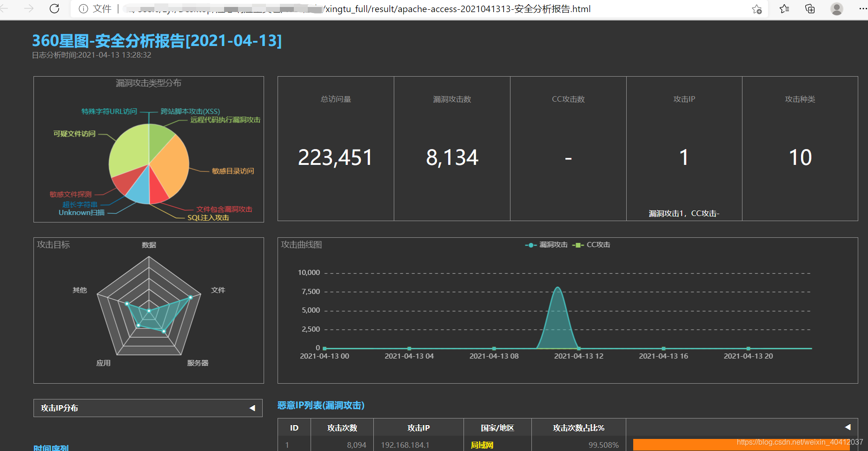Add this page to favorites star icon
The width and height of the screenshot is (868, 451).
click(x=757, y=9)
